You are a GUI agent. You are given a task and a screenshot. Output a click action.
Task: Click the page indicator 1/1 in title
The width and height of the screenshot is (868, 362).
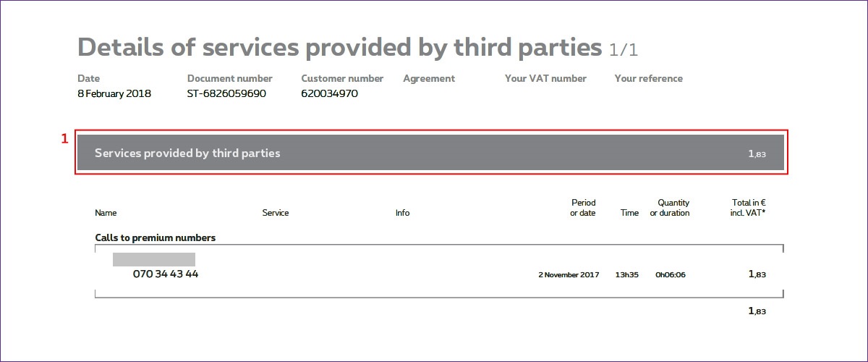tap(624, 50)
